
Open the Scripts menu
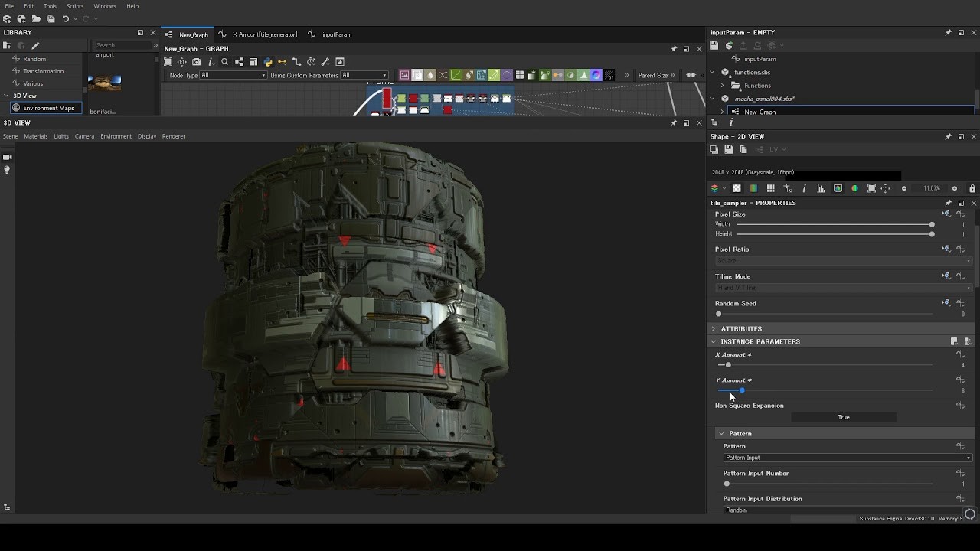point(75,6)
